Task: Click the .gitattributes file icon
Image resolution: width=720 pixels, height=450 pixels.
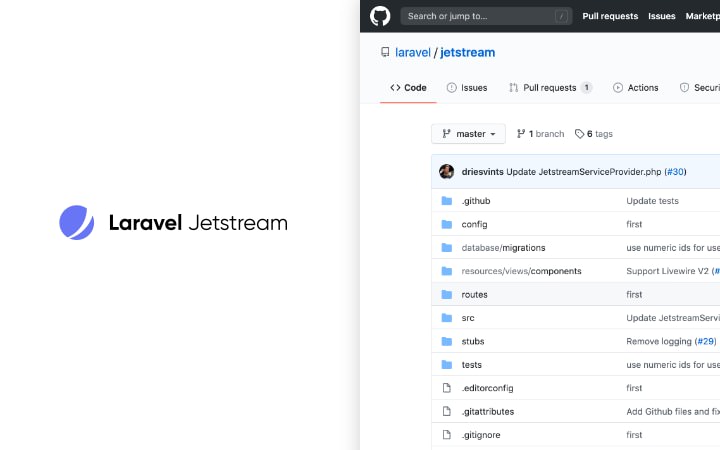Action: [446, 411]
